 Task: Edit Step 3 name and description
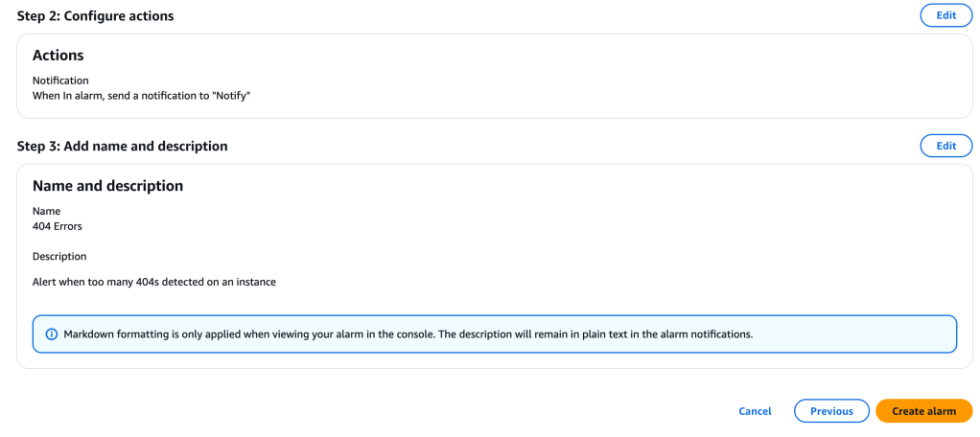pyautogui.click(x=945, y=146)
